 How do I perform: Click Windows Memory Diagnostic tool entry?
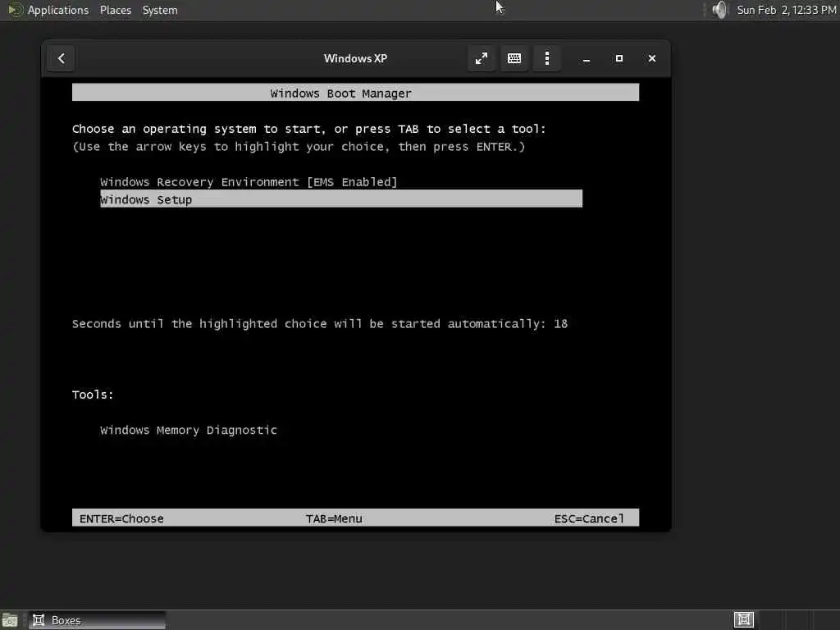(189, 430)
